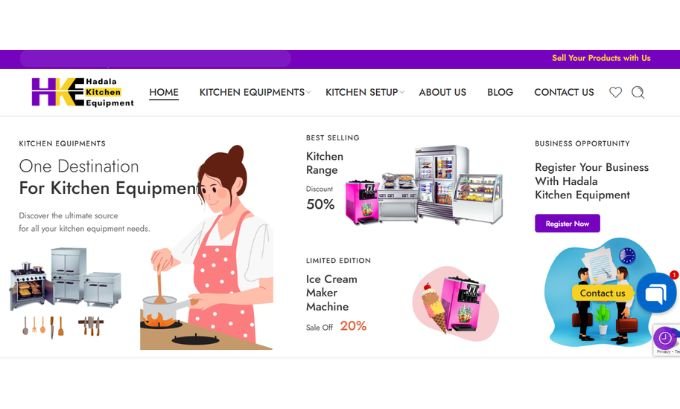Click the kitchen ovens product image

[x=65, y=278]
